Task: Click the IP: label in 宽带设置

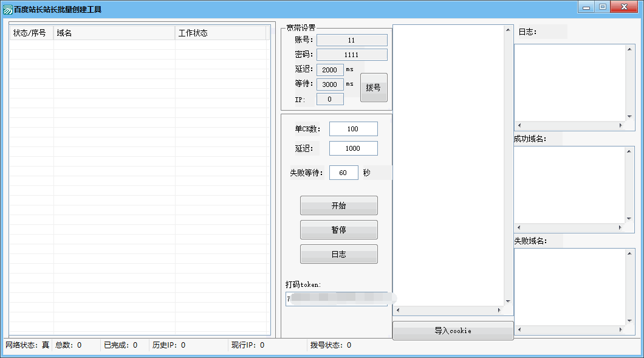Action: coord(300,100)
